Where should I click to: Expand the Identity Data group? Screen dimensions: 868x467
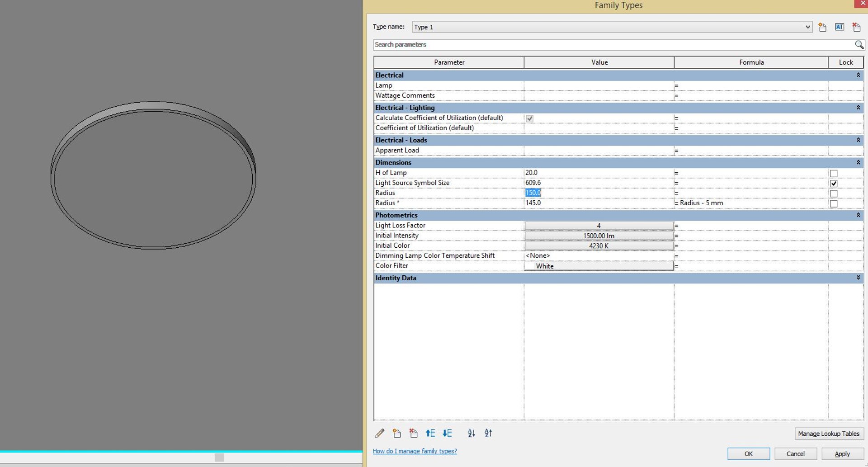[x=858, y=278]
